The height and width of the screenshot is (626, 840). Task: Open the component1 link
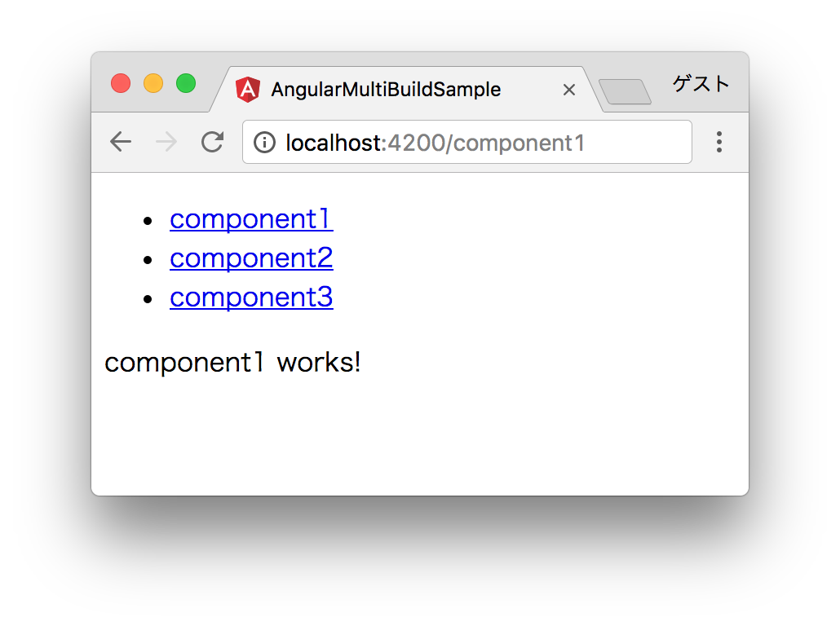[x=250, y=218]
